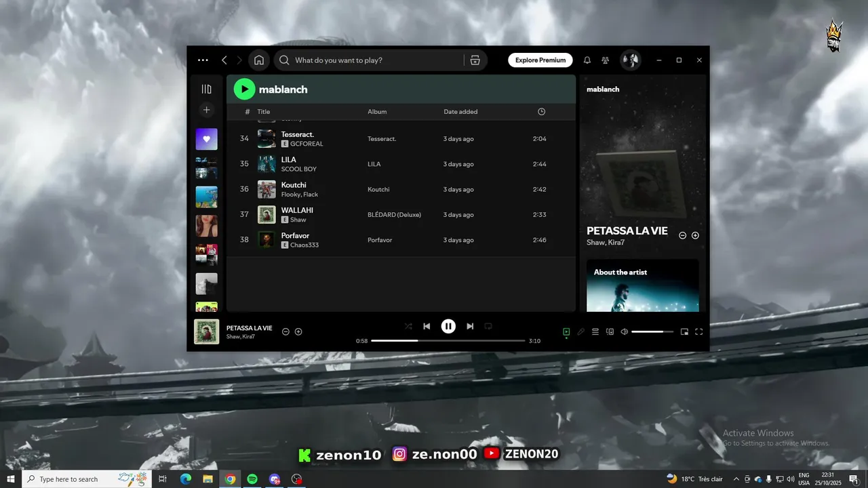Select track 'WALLAHI' title
Screen dimensions: 868x488
click(x=297, y=210)
